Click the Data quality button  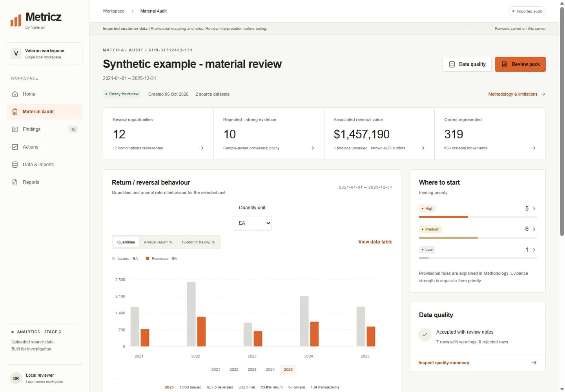467,64
